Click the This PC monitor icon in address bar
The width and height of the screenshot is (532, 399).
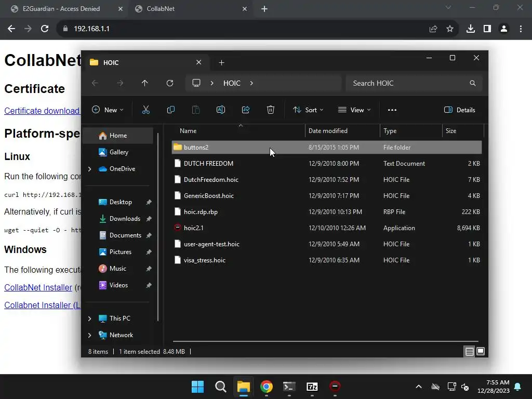click(x=196, y=83)
